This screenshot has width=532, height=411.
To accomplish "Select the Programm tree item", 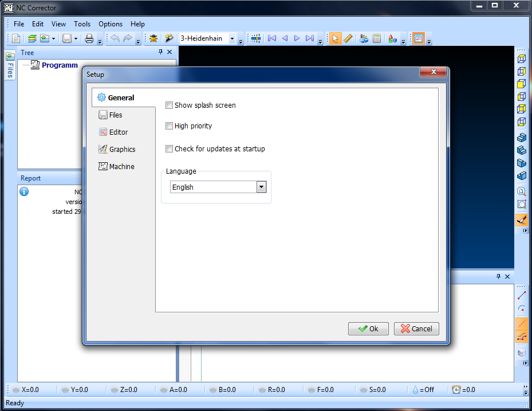I will tap(60, 65).
